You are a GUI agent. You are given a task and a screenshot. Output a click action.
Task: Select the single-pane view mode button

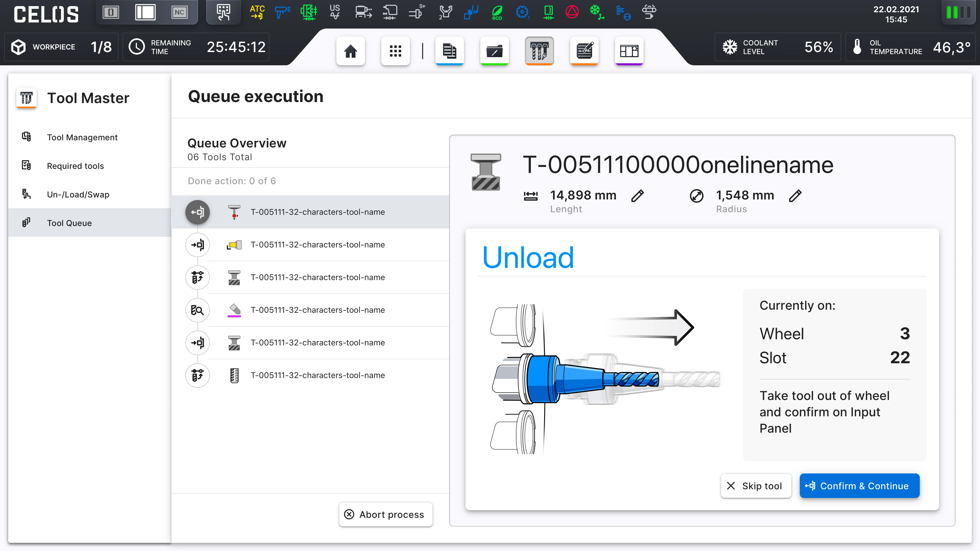coord(111,12)
